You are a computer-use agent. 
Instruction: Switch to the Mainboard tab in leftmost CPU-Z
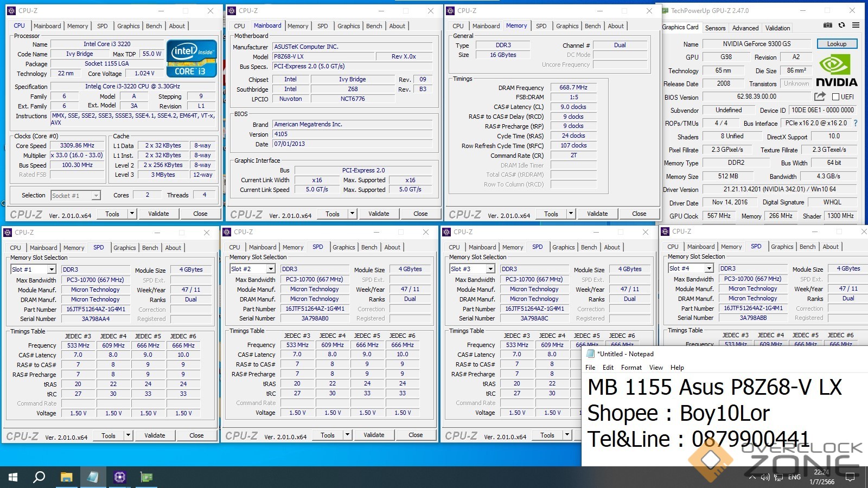(47, 25)
